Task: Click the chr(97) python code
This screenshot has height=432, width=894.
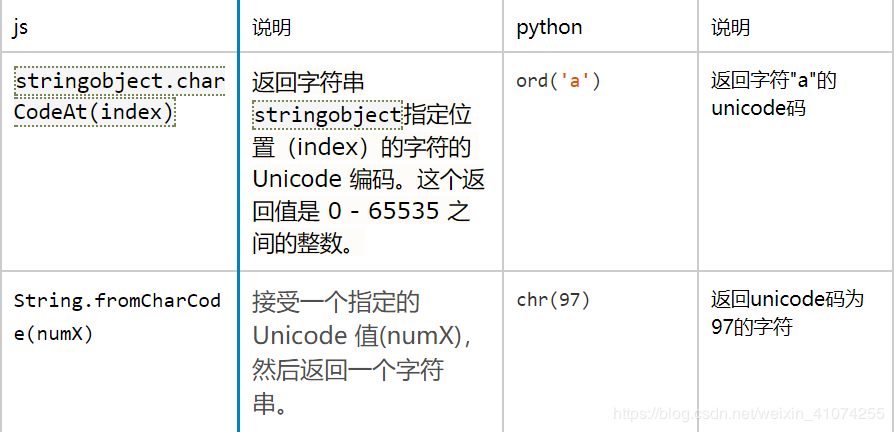Action: tap(553, 300)
